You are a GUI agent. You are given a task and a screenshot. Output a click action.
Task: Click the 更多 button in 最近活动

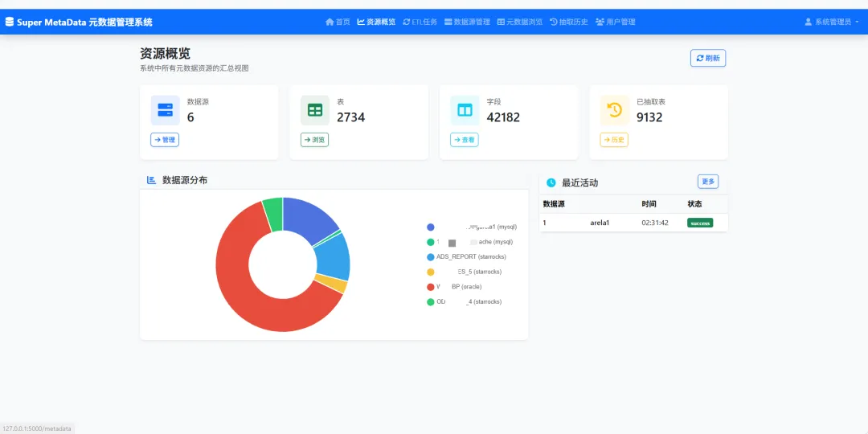pos(708,181)
